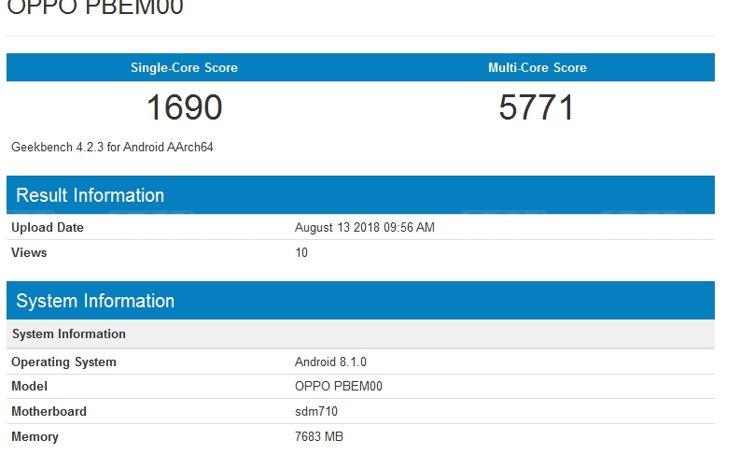740x454 pixels.
Task: Click the OPPO PBEM00 page title
Action: pos(95,7)
